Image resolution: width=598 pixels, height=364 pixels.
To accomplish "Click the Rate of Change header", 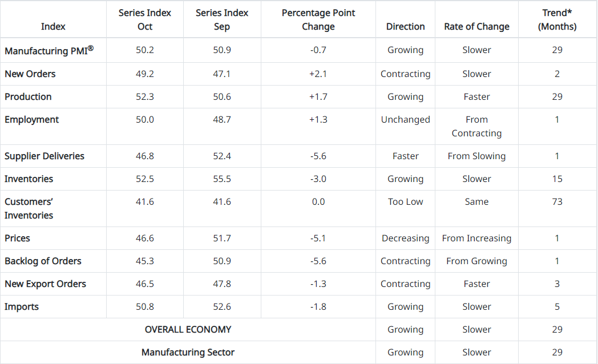I will tap(476, 26).
